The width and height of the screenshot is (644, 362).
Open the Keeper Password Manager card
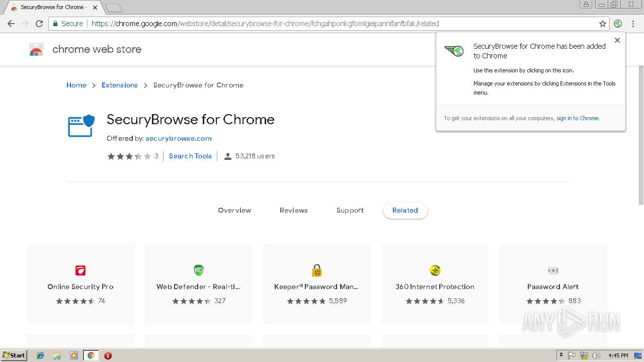coord(317,284)
